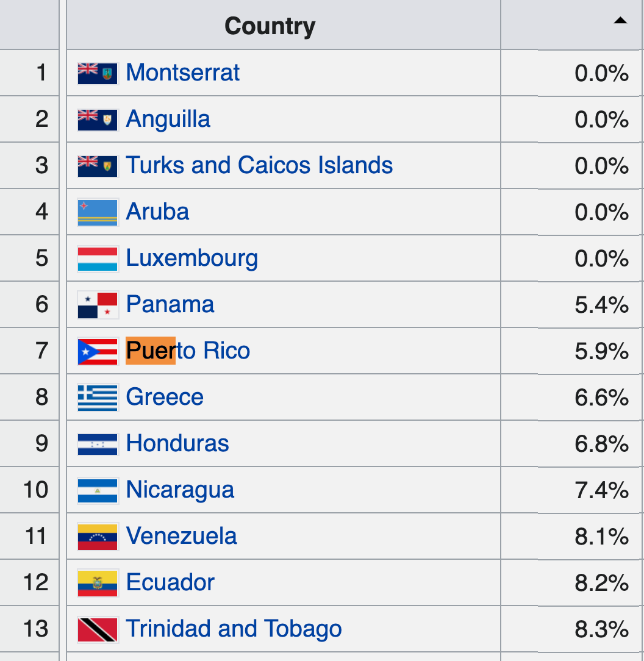Click the Luxembourg flag icon
The image size is (644, 661).
pyautogui.click(x=98, y=259)
